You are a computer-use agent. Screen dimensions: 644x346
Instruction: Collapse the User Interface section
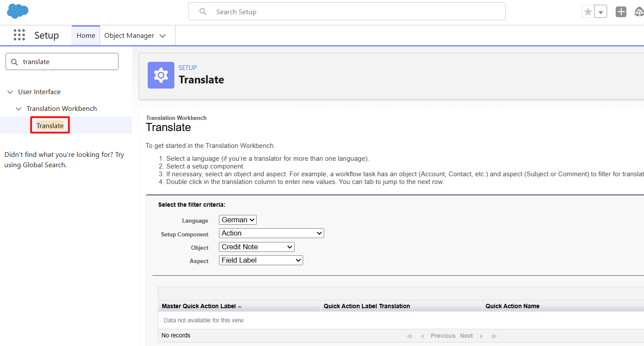tap(10, 92)
